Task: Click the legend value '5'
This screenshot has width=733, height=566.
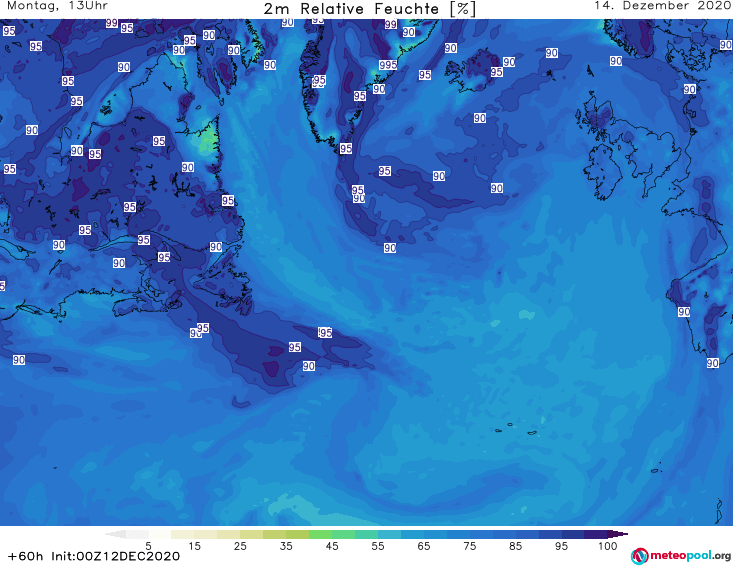Action: coord(149,546)
